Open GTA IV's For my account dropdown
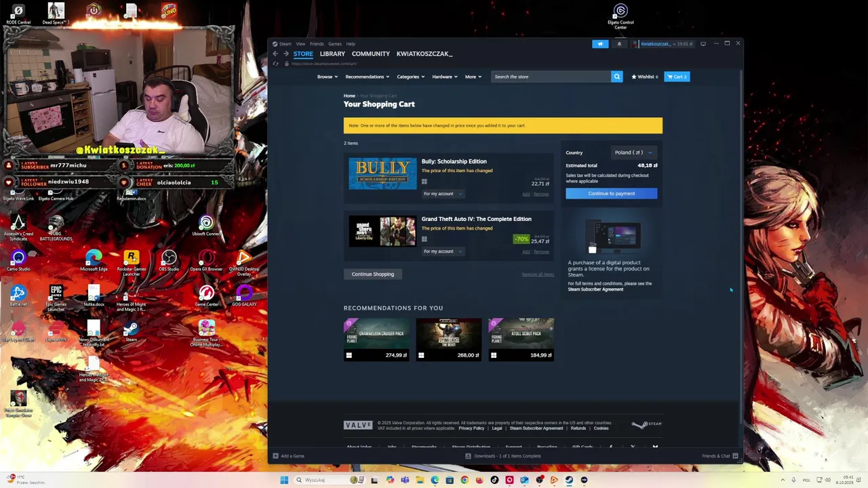 (442, 251)
